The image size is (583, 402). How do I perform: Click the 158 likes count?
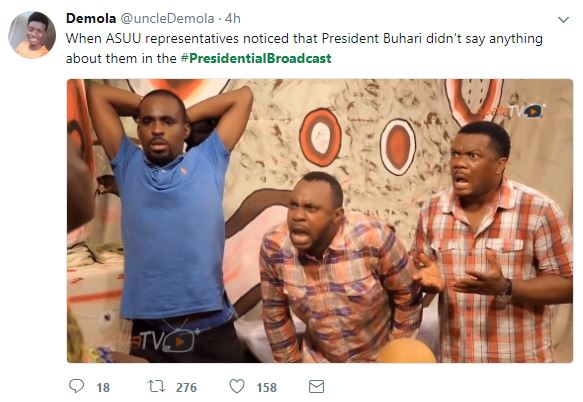click(267, 387)
